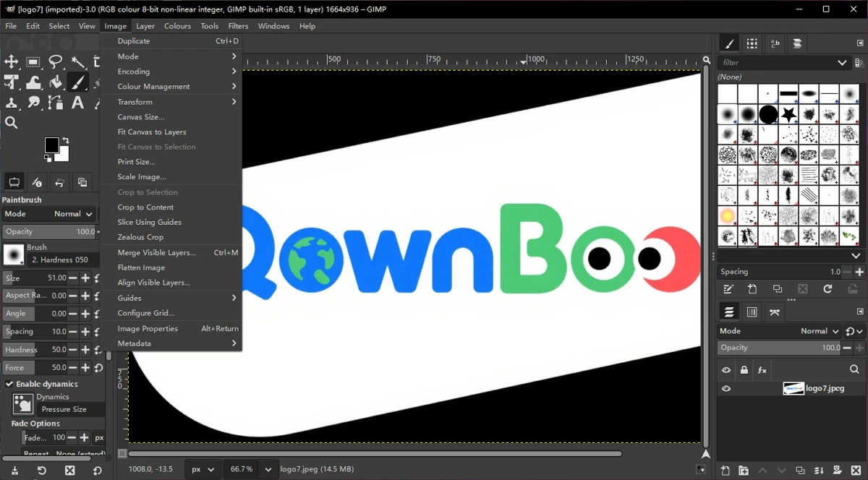Toggle quick mask at canvas bottom-left
The width and height of the screenshot is (868, 480).
coord(122,454)
